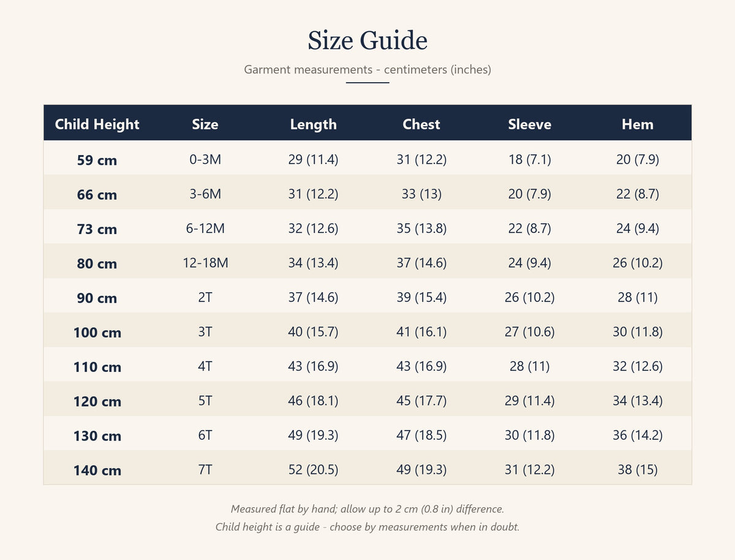735x560 pixels.
Task: Click the 'Child height is a guide' footnote
Action: pyautogui.click(x=367, y=527)
